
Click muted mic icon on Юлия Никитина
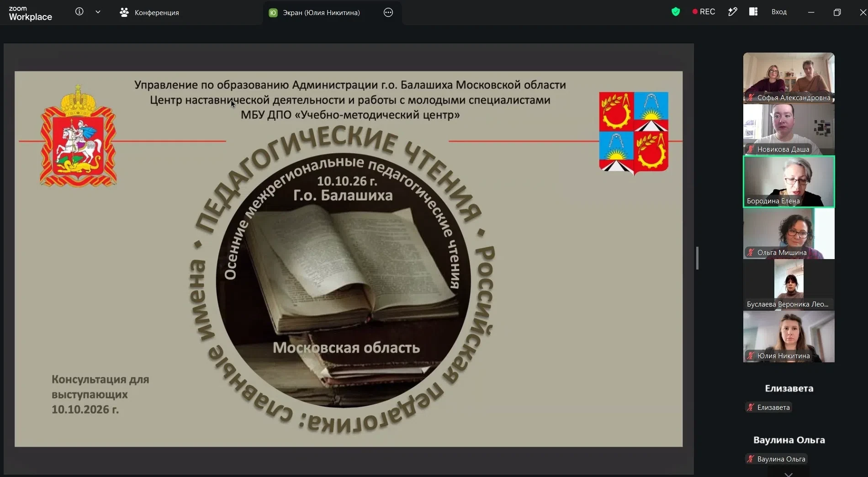[x=751, y=355]
